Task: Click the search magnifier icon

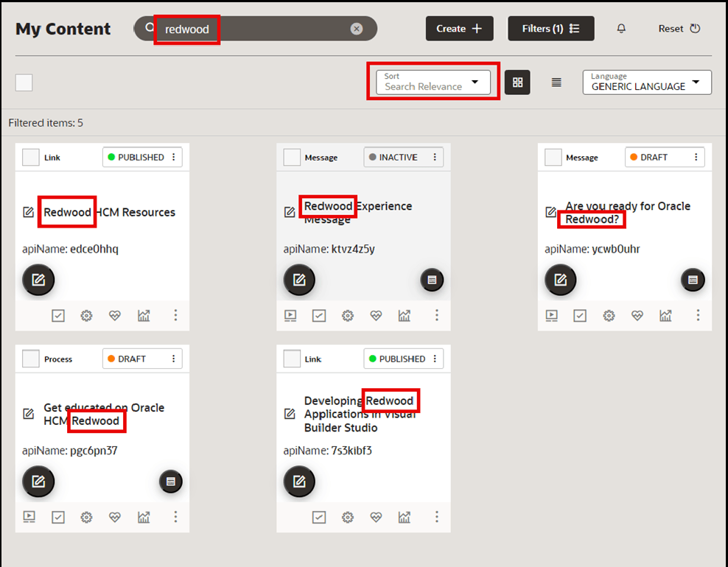Action: 149,28
